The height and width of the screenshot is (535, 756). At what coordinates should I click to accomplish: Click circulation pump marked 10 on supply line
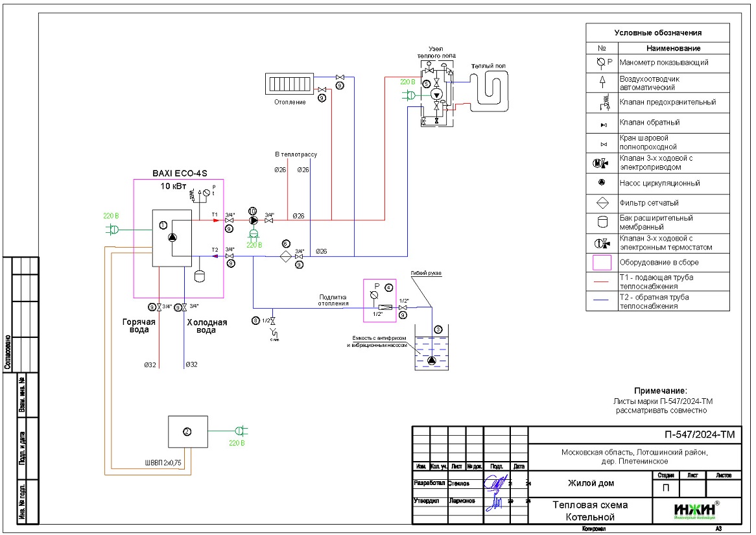coord(253,221)
